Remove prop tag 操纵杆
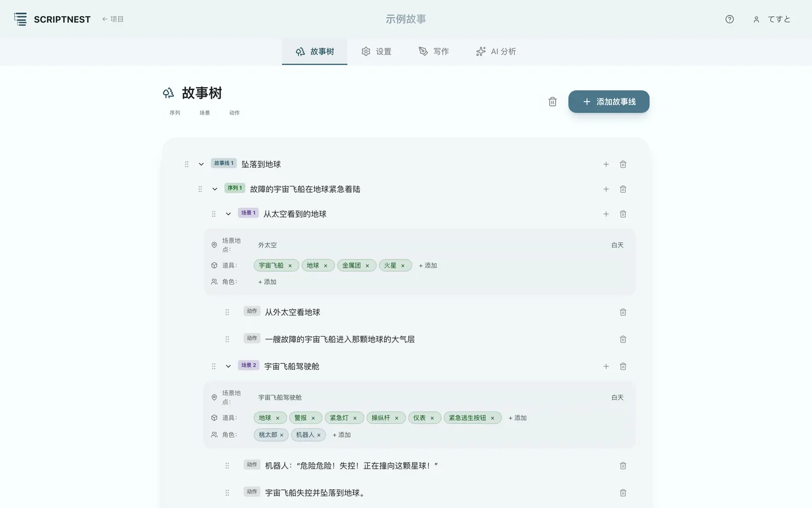The image size is (812, 508). pos(397,418)
